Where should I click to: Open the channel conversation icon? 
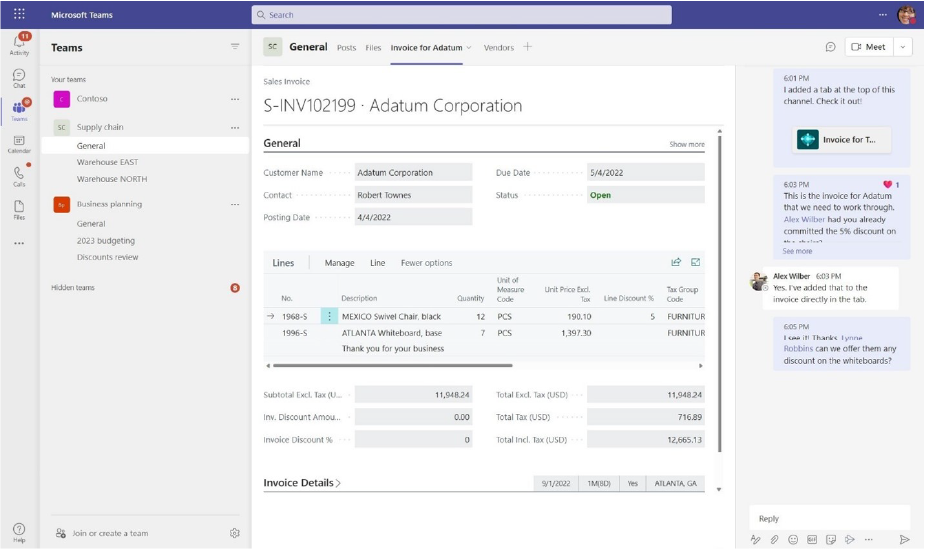(x=830, y=47)
